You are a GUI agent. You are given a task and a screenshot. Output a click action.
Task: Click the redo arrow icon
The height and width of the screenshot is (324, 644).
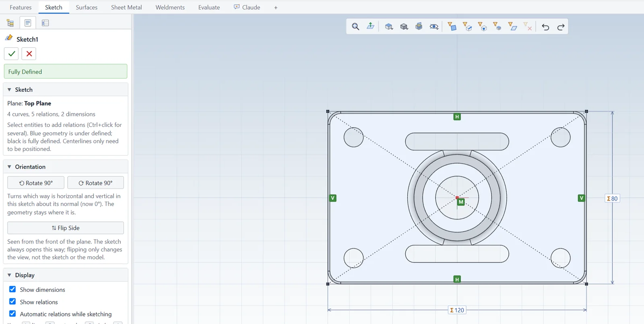[x=561, y=27]
